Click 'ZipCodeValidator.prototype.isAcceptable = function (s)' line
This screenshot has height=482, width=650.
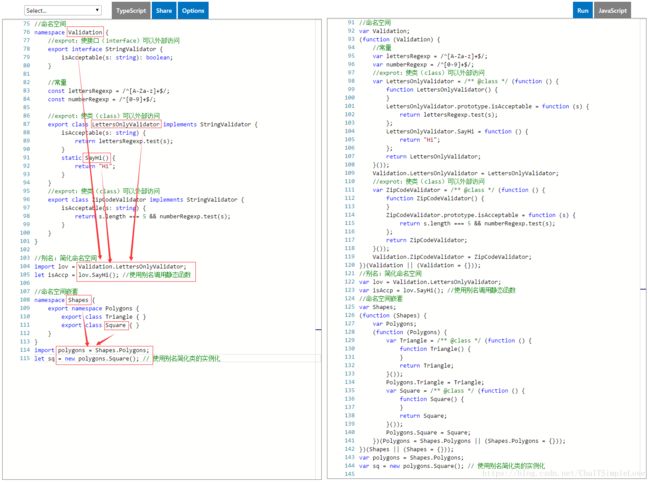pos(481,215)
